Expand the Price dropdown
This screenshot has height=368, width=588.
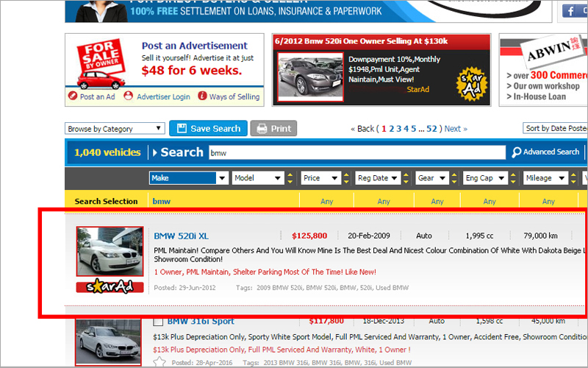321,178
